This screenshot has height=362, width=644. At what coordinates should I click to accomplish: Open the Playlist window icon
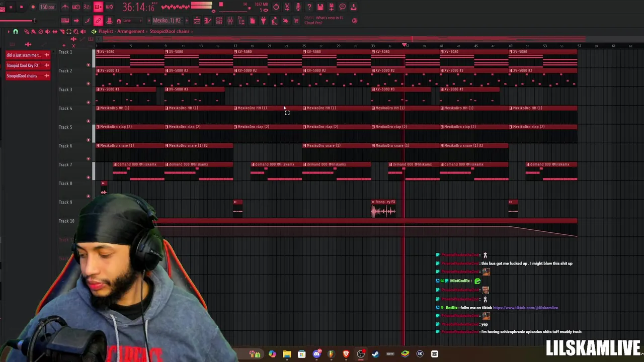(x=197, y=21)
